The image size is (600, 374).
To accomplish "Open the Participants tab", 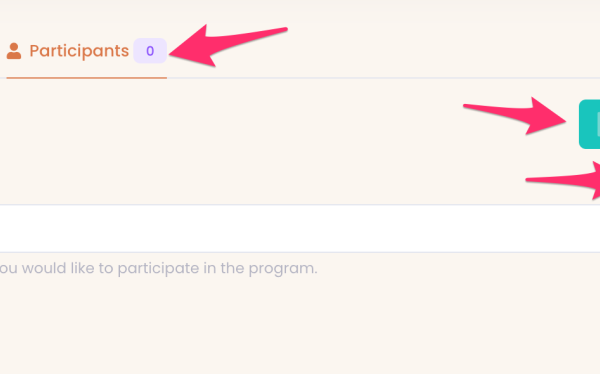I will pyautogui.click(x=86, y=51).
